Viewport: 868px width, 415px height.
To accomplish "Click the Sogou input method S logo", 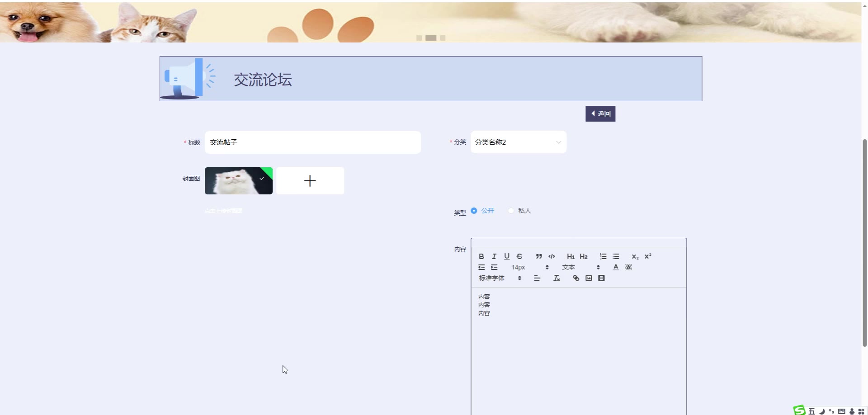I will 799,410.
